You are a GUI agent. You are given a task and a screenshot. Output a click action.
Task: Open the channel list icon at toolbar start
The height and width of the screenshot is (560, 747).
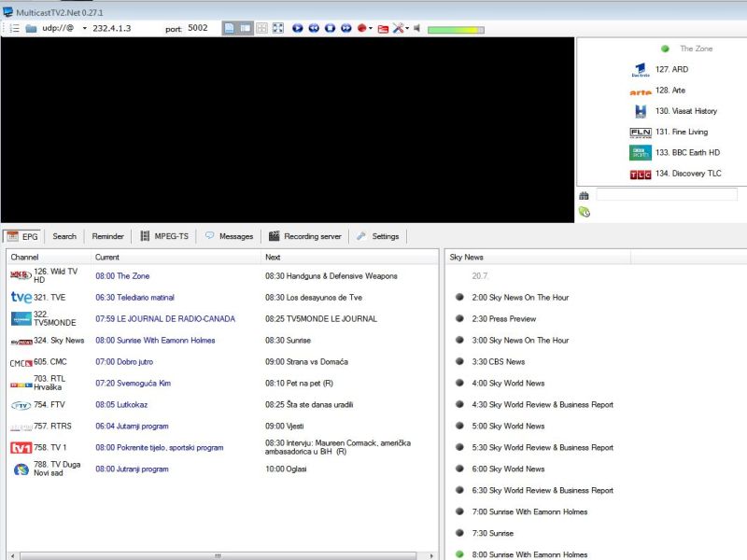(x=14, y=28)
